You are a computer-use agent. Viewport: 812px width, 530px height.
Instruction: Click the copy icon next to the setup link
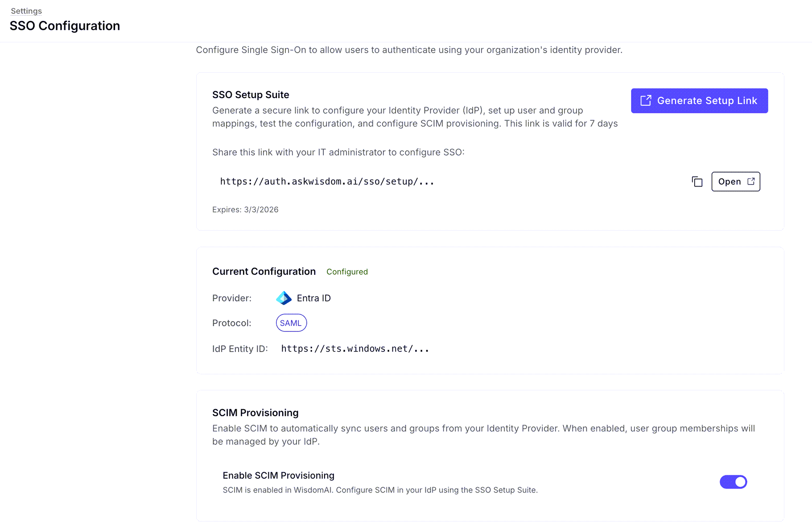697,182
